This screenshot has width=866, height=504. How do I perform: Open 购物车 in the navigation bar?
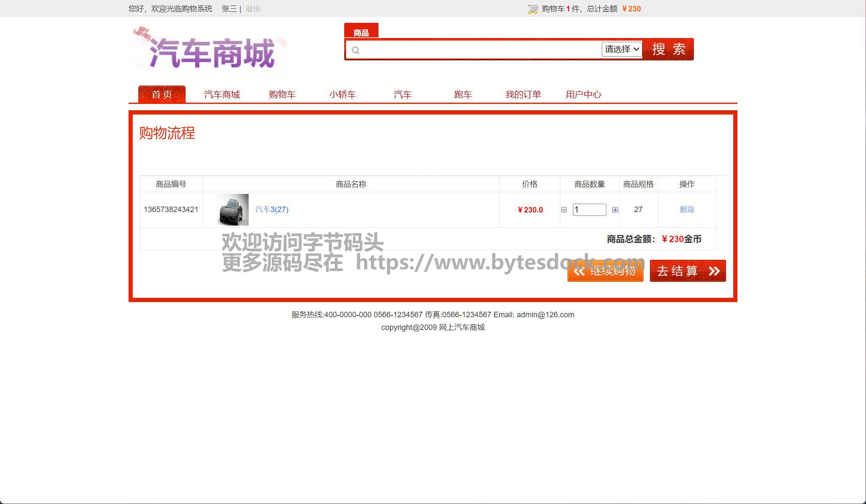point(282,94)
